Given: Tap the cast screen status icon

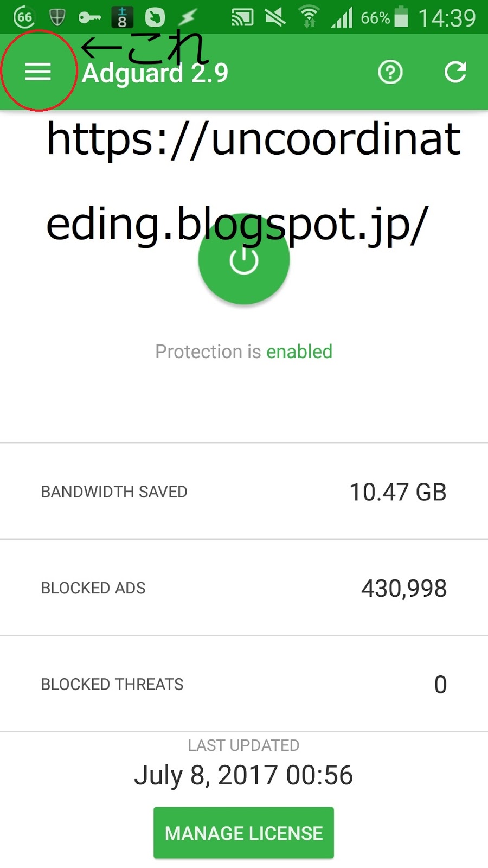Looking at the screenshot, I should click(x=242, y=18).
